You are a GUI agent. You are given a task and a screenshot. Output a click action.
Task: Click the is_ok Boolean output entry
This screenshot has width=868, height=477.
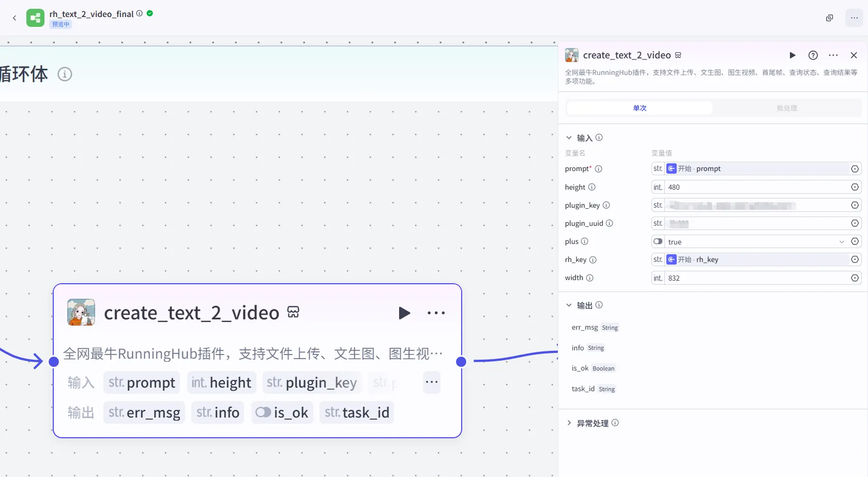coord(593,368)
